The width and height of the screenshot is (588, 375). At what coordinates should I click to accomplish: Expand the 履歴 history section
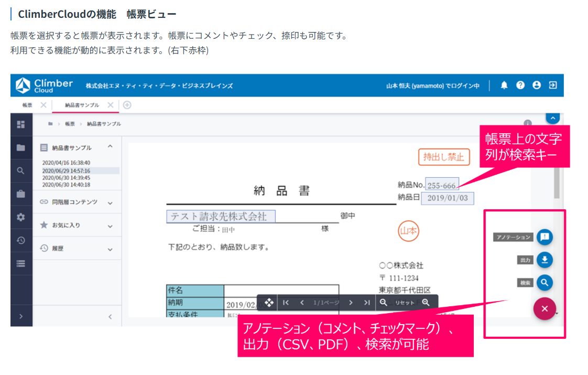110,249
